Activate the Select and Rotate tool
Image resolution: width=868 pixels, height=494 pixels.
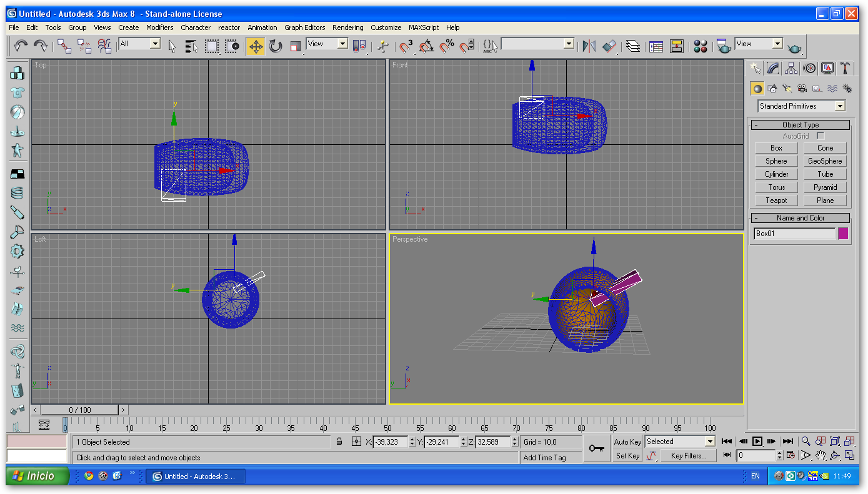(x=276, y=46)
